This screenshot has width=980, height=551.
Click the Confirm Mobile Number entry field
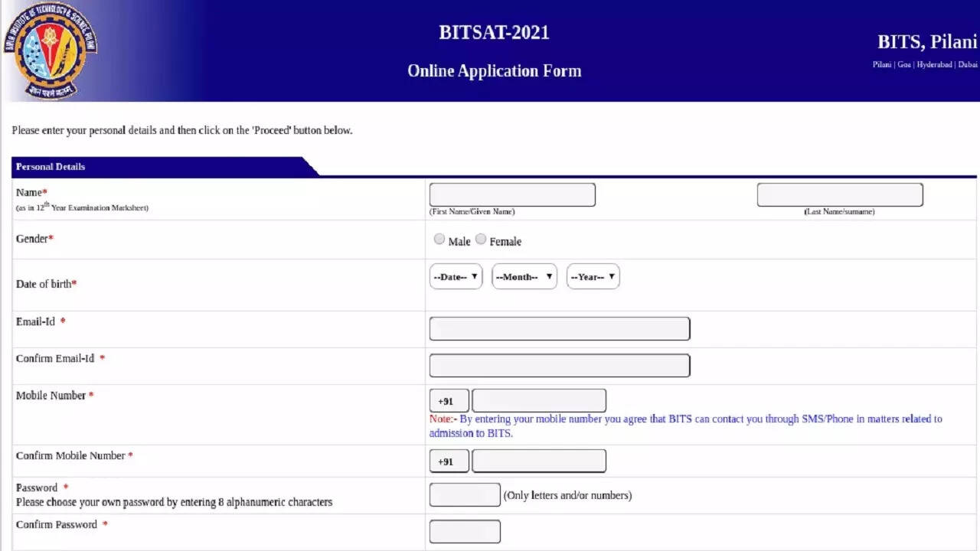click(539, 461)
